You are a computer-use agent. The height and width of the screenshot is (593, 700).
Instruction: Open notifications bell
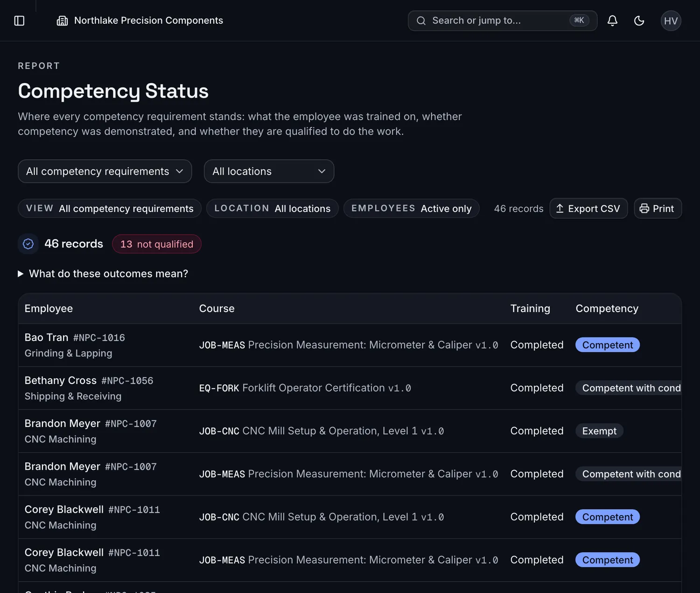tap(612, 21)
